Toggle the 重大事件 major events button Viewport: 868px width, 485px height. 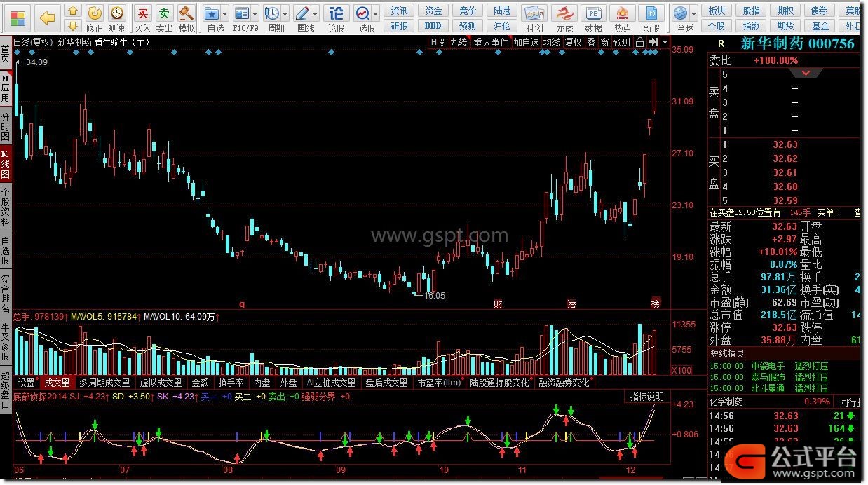point(491,42)
